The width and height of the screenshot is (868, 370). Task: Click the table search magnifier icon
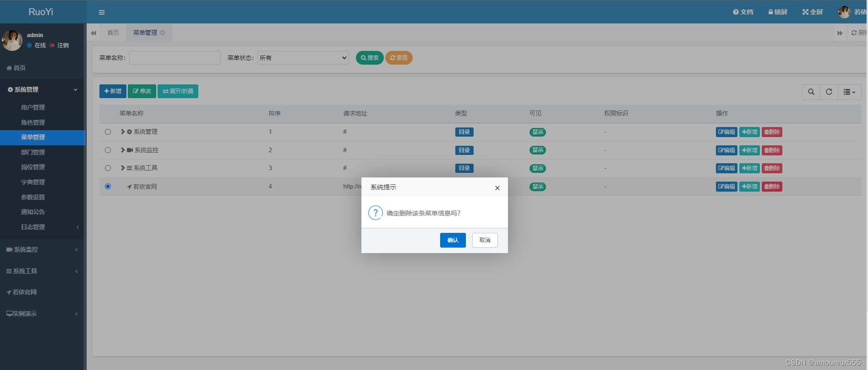tap(811, 92)
